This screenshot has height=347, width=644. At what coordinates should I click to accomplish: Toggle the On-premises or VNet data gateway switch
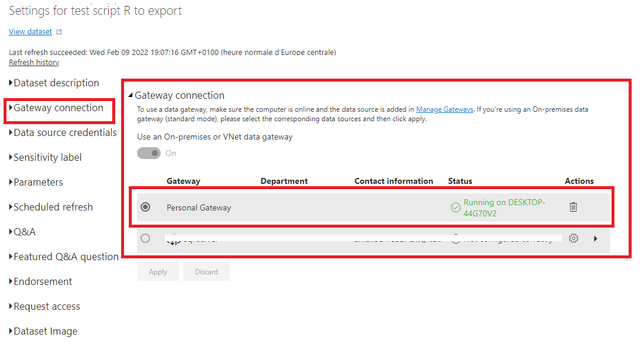tap(149, 153)
